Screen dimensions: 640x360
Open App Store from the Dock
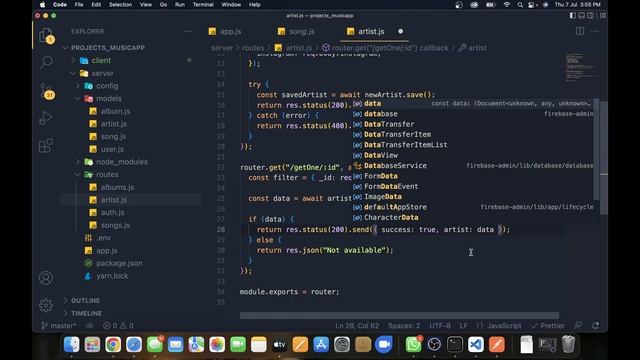(x=321, y=344)
